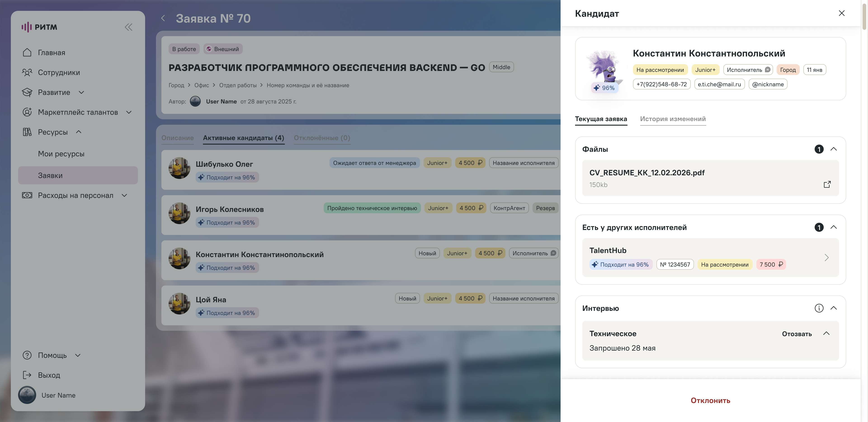This screenshot has width=868, height=422.
Task: Click the Выход logout icon
Action: 27,375
